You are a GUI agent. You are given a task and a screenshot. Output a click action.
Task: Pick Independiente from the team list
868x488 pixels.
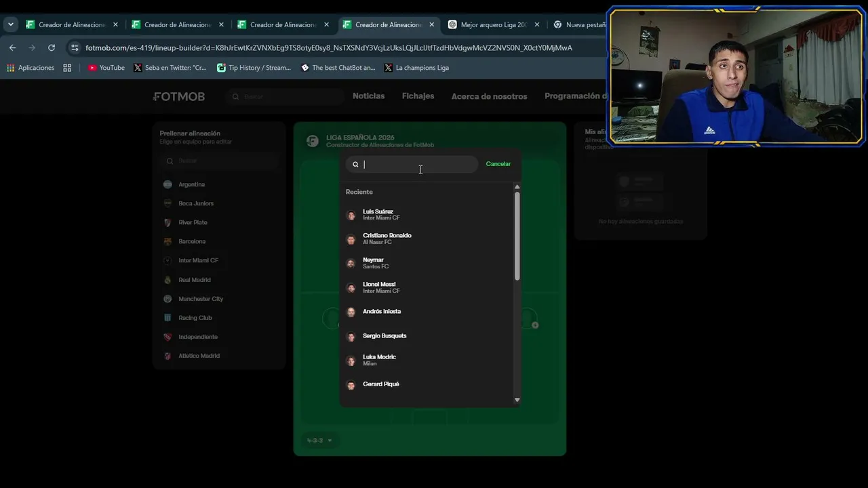click(x=219, y=337)
